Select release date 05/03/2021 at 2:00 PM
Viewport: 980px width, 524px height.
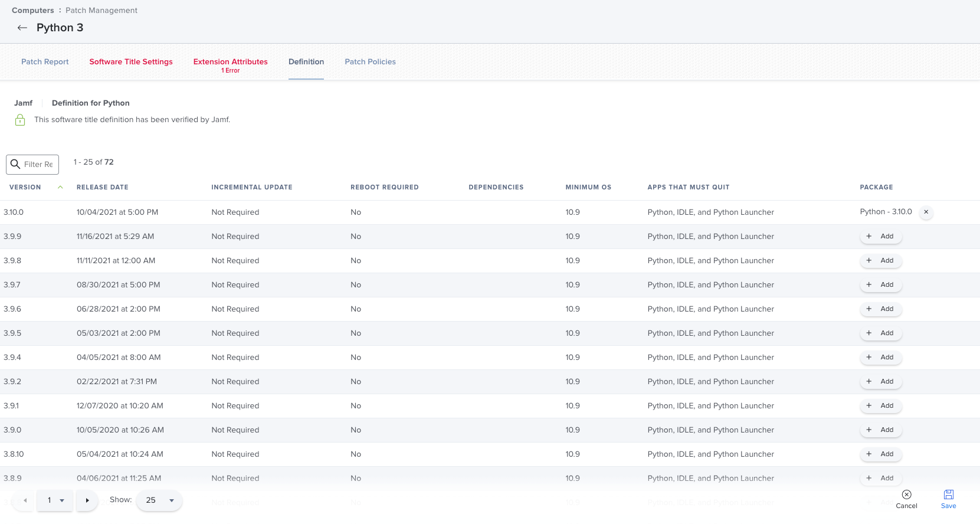coord(119,333)
